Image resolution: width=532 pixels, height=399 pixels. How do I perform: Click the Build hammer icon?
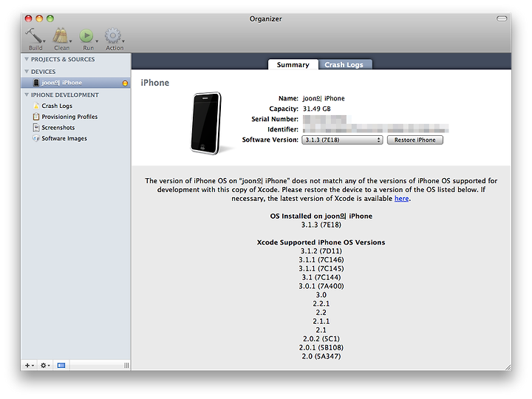click(x=33, y=35)
